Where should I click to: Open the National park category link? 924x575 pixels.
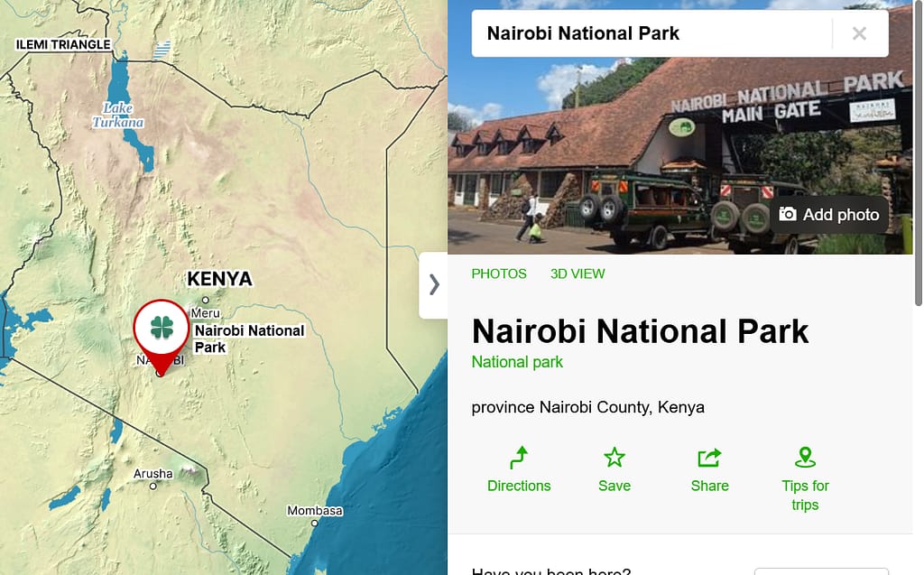[517, 361]
